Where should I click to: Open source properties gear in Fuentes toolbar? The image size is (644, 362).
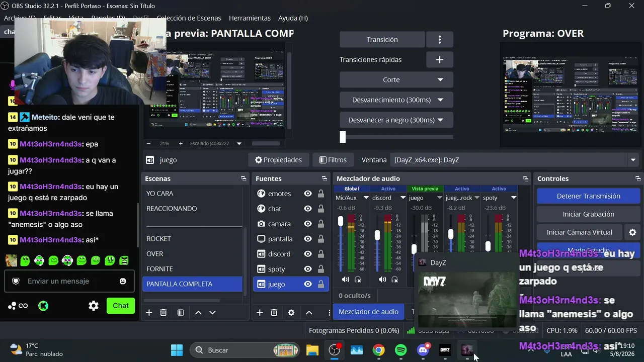pos(291,313)
